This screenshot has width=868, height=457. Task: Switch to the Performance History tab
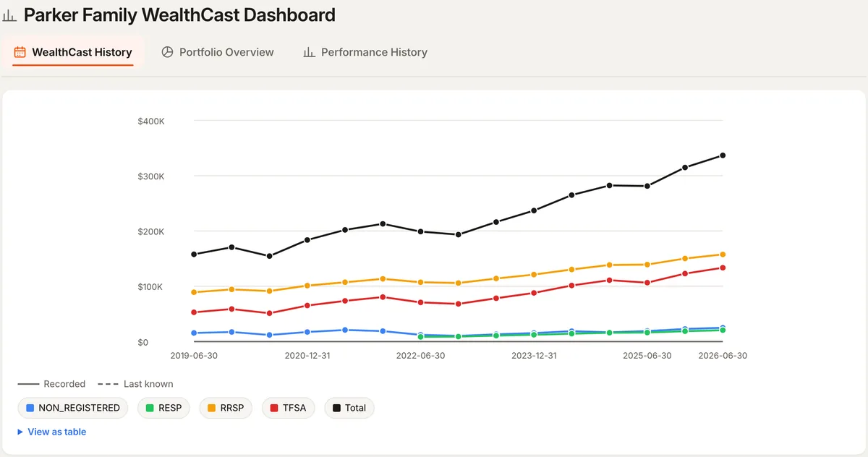tap(365, 52)
